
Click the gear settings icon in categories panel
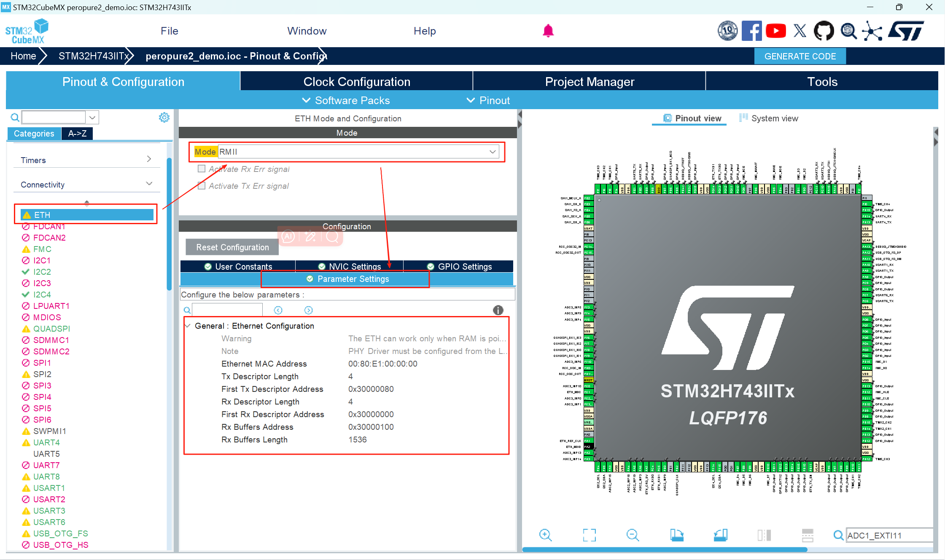pyautogui.click(x=164, y=117)
